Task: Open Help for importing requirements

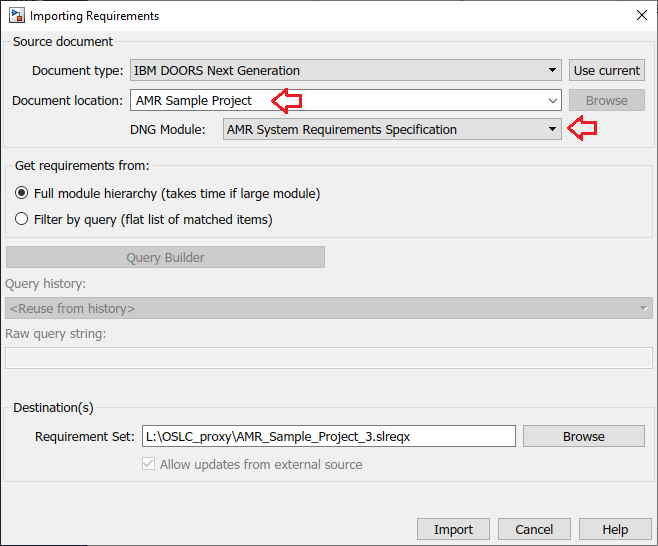Action: (615, 530)
